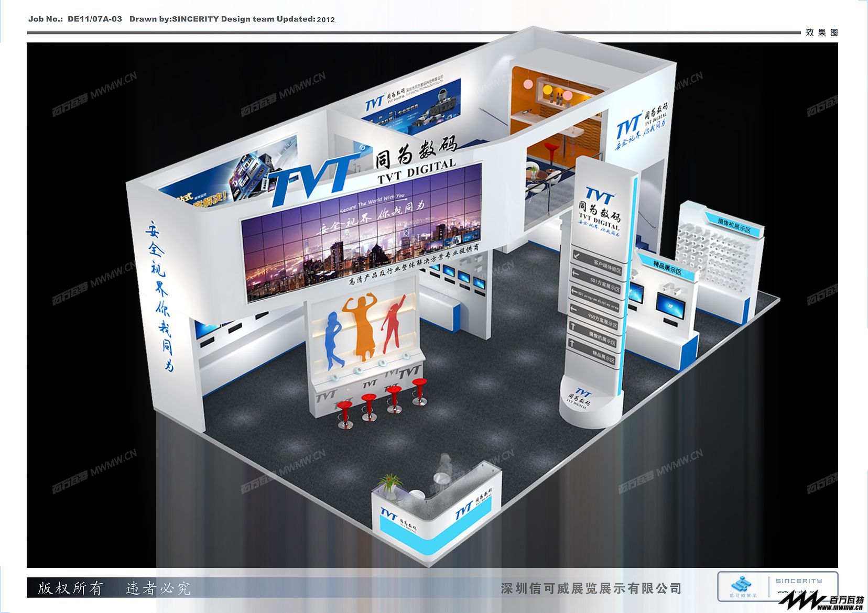Click the 'Drawn by:SINCERITY Design team' text
This screenshot has height=613, width=868.
201,19
